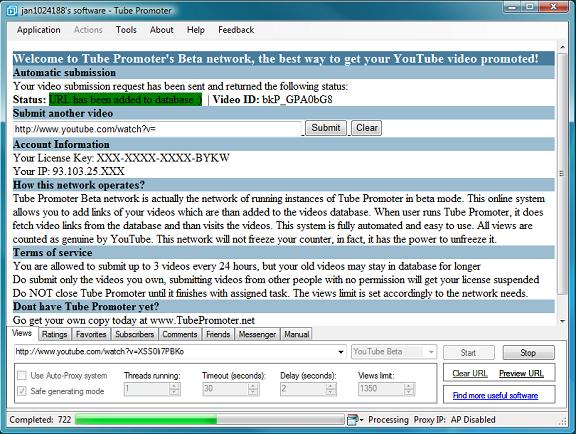Screen dimensions: 576x434
Task: Open the Tools menu
Action: [x=126, y=30]
